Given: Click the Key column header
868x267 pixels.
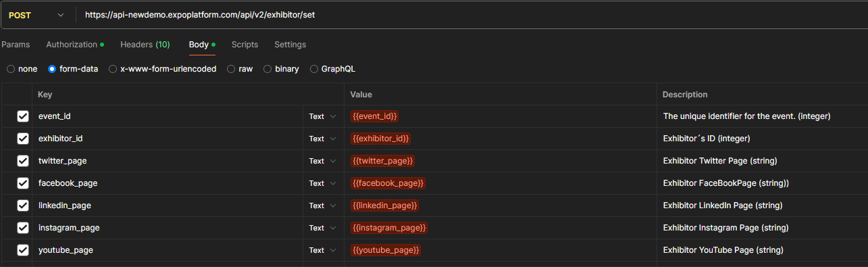Looking at the screenshot, I should [x=45, y=95].
